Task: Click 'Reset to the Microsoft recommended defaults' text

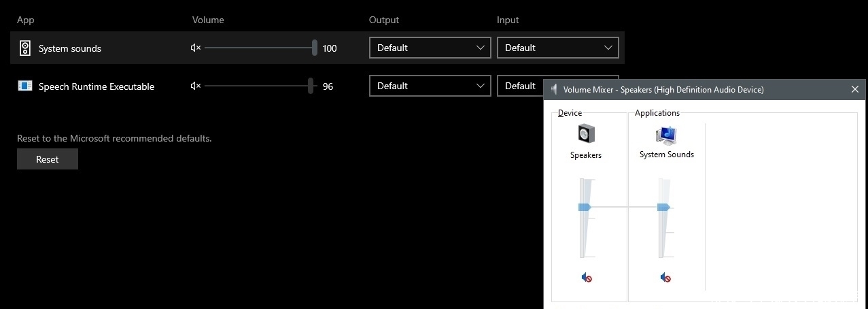Action: (114, 138)
